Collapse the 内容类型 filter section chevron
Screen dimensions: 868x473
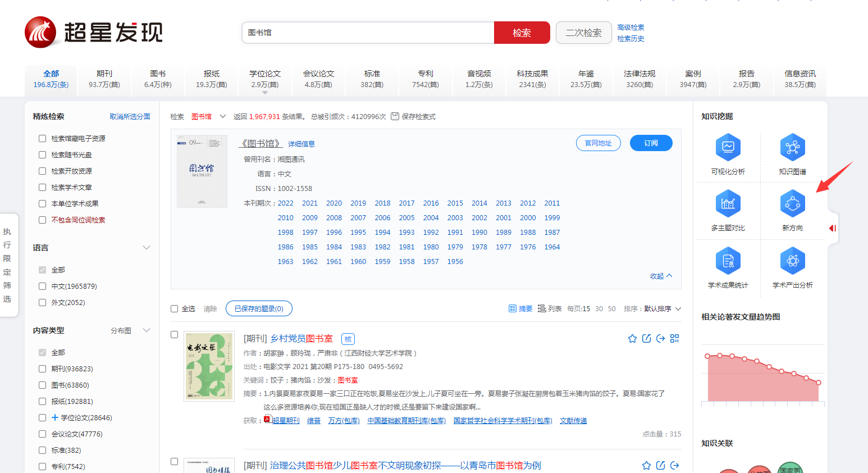[x=147, y=330]
